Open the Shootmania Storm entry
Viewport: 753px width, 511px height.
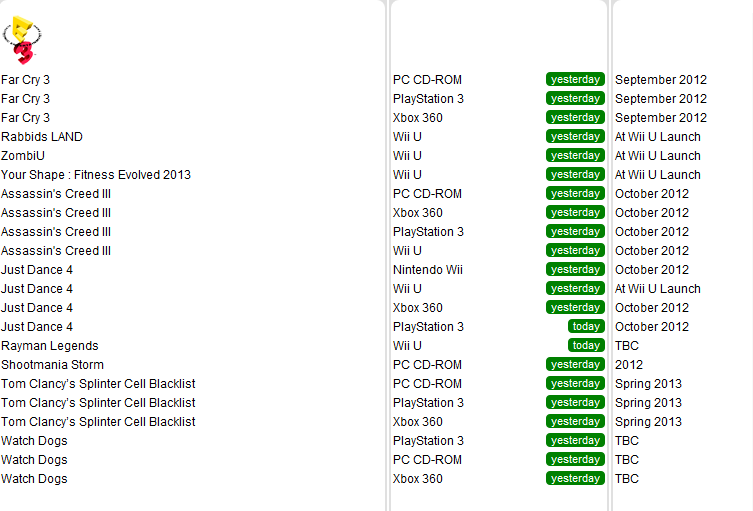coord(52,365)
